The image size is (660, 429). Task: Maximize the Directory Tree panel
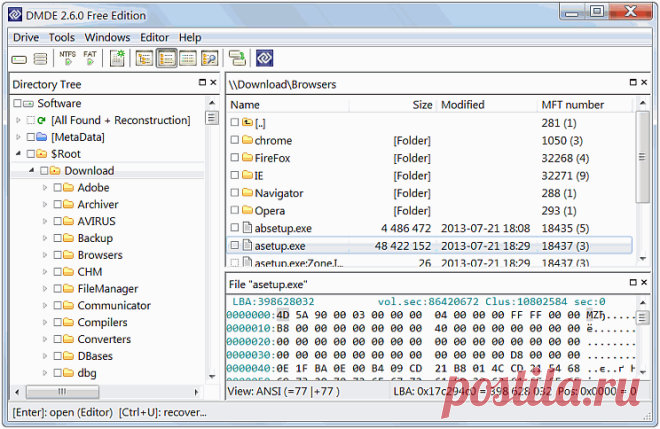click(202, 83)
